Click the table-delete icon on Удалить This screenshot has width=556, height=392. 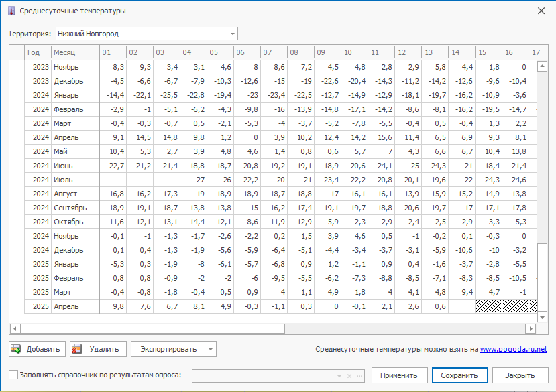pyautogui.click(x=77, y=349)
